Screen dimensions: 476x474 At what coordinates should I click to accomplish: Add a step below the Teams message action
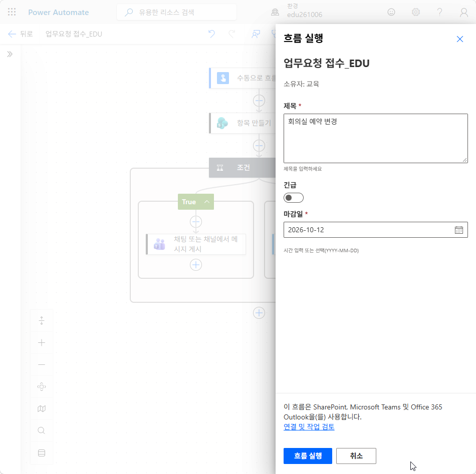[x=196, y=265]
